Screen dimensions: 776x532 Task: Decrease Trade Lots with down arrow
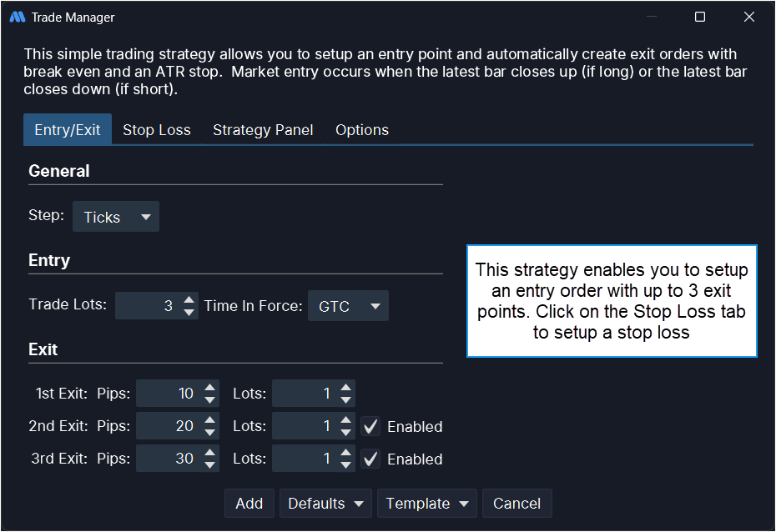point(189,312)
